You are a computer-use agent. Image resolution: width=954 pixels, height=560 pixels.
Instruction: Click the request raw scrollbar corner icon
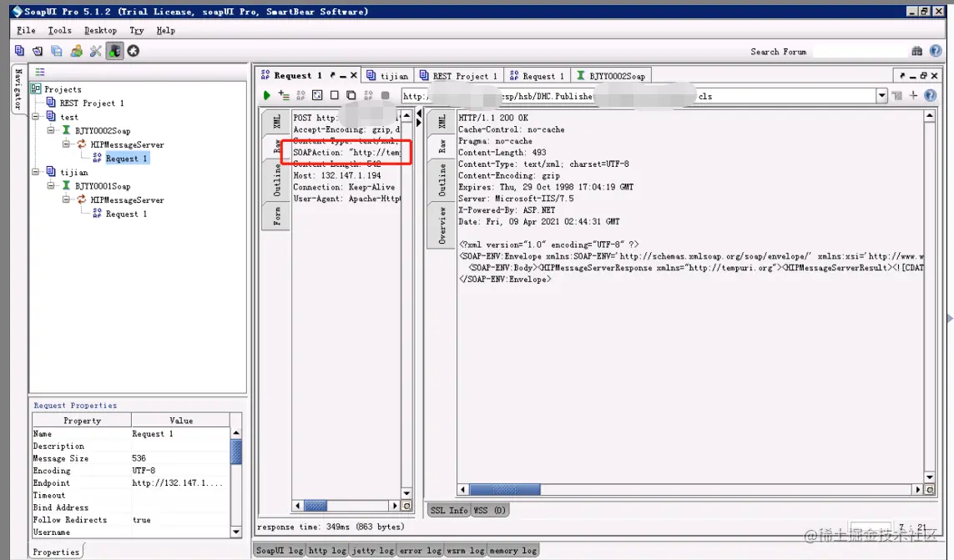[407, 506]
